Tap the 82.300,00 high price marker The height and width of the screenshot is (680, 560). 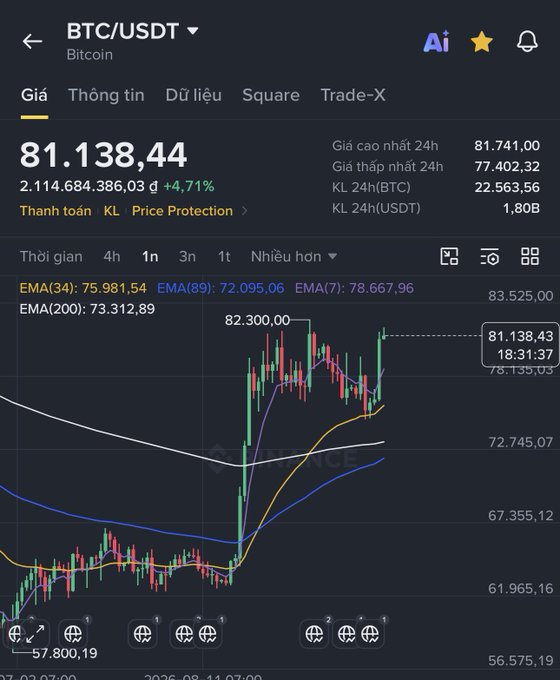[x=257, y=320]
